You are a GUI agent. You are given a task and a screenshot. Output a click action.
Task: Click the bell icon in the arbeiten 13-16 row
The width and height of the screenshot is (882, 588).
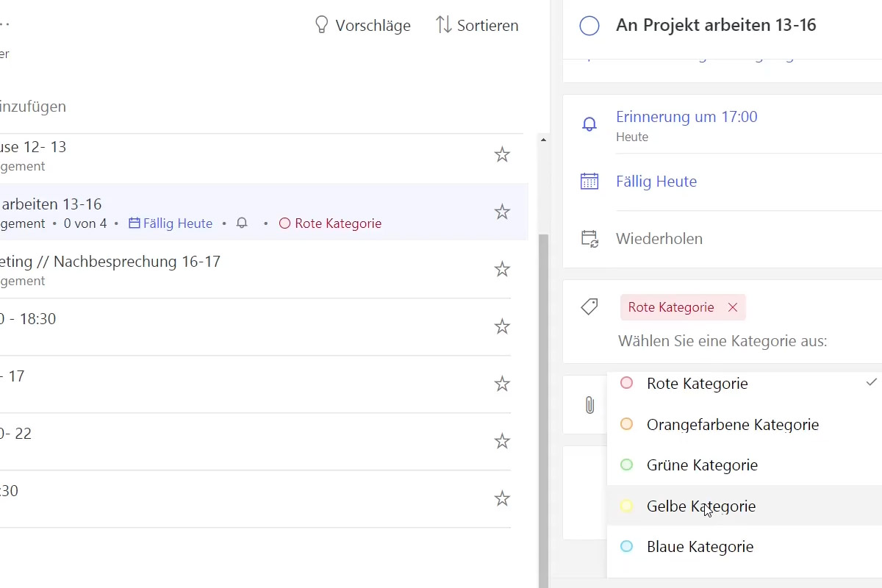(x=242, y=223)
